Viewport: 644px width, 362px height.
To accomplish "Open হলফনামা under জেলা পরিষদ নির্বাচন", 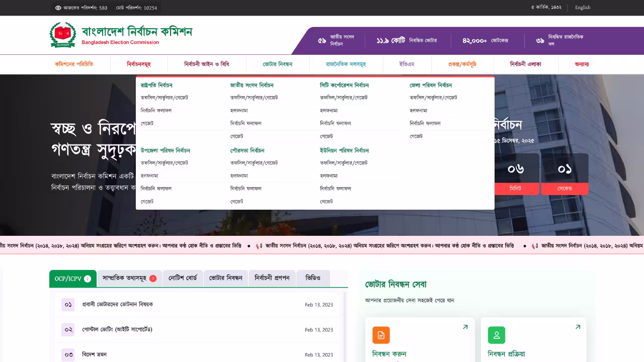I will coord(418,111).
